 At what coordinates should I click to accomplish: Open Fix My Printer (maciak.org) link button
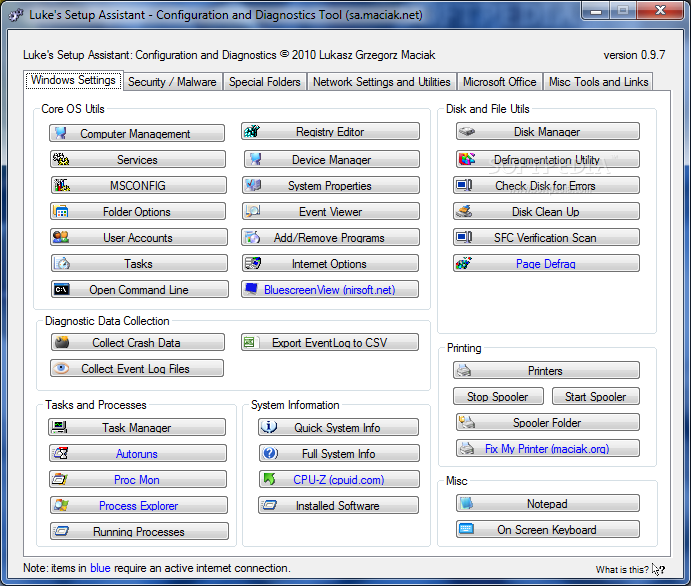tap(548, 448)
